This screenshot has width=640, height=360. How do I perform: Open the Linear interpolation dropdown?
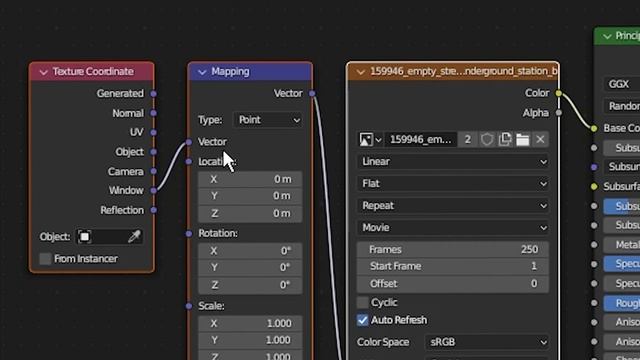pyautogui.click(x=453, y=162)
